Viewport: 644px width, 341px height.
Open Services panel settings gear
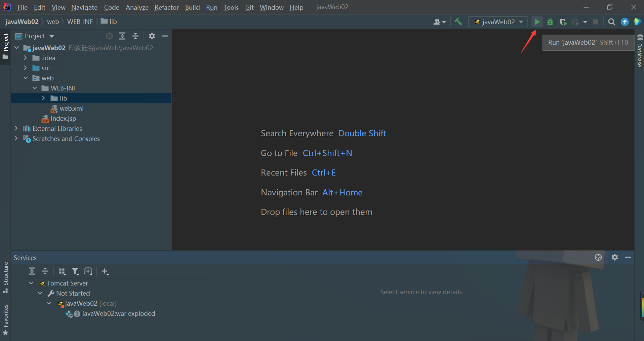tap(615, 257)
